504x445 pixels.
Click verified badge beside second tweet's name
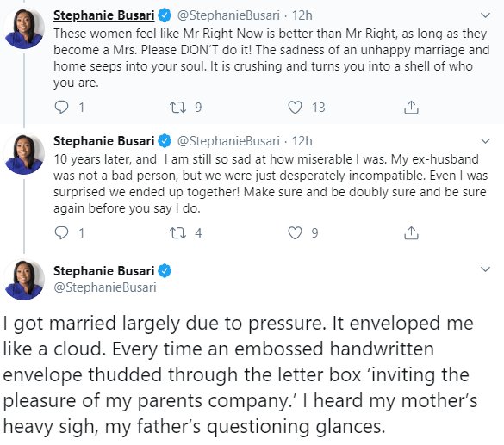click(165, 141)
